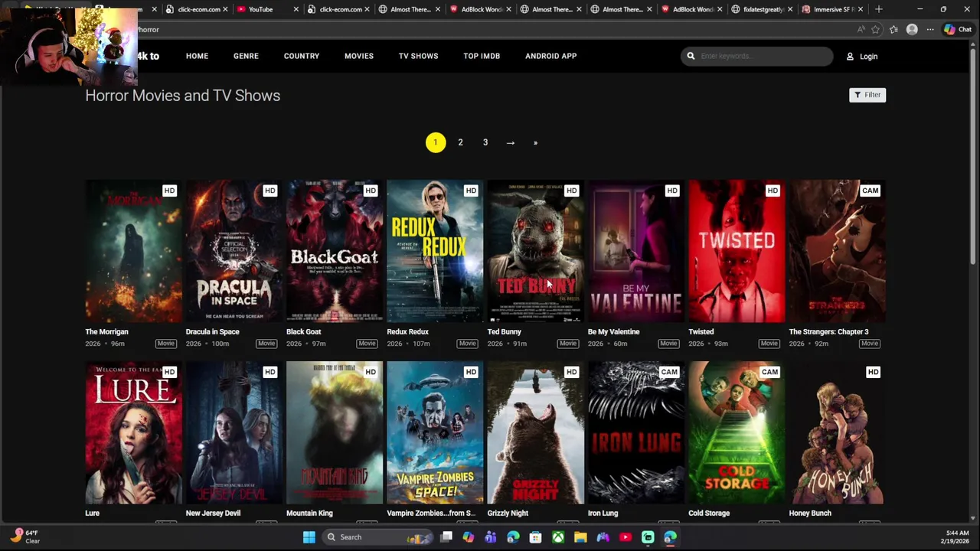Click 'The Strangers: Chapter 3' title link
Viewport: 980px width, 551px height.
[x=828, y=331]
